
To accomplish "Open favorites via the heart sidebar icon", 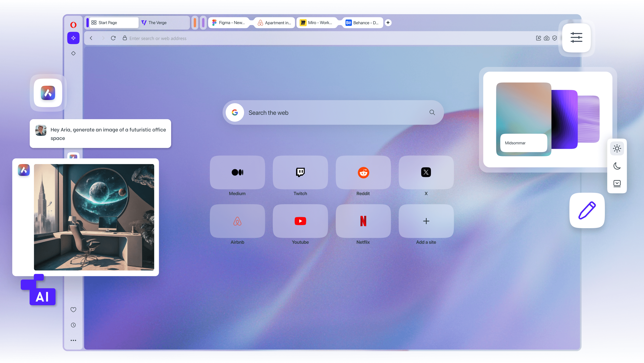I will pyautogui.click(x=73, y=309).
